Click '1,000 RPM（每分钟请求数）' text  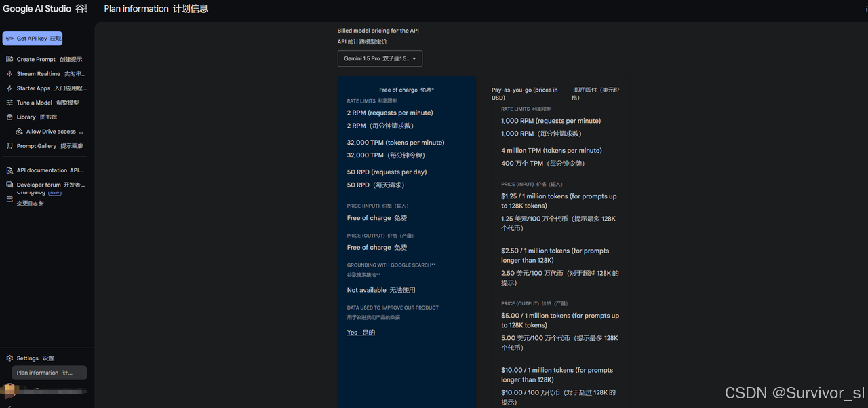coord(541,134)
